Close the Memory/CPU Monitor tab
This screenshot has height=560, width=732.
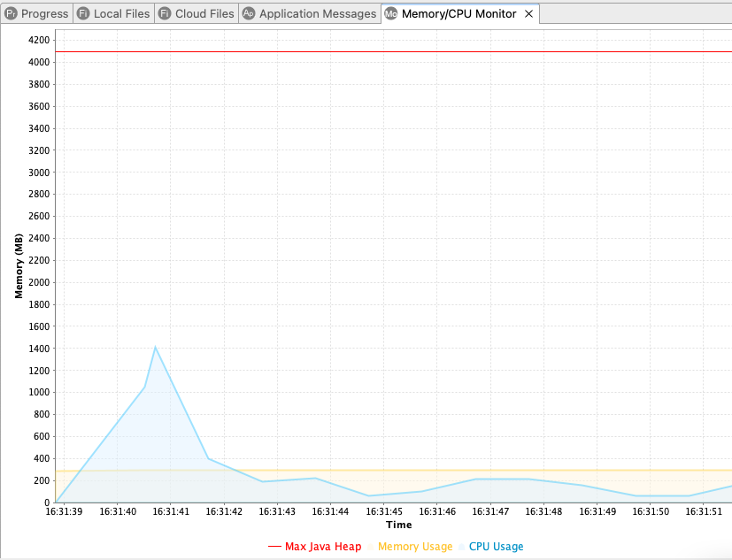coord(528,14)
